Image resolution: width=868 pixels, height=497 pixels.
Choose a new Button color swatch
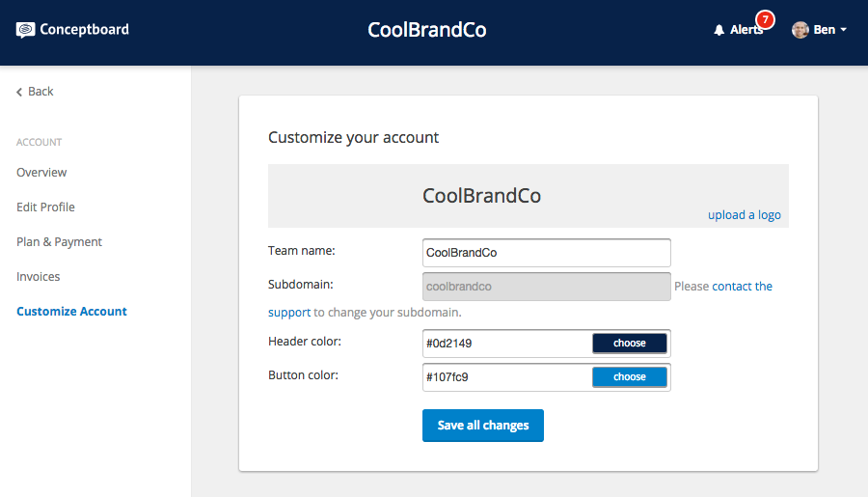(630, 376)
